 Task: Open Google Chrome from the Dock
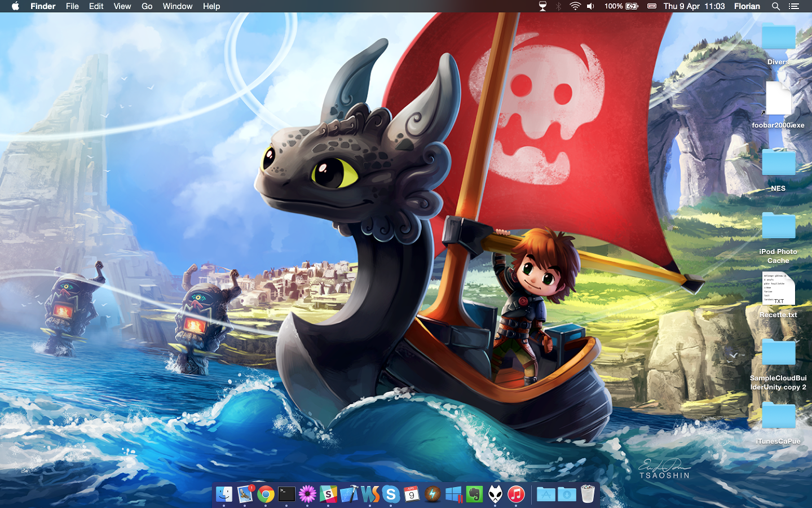pos(266,494)
